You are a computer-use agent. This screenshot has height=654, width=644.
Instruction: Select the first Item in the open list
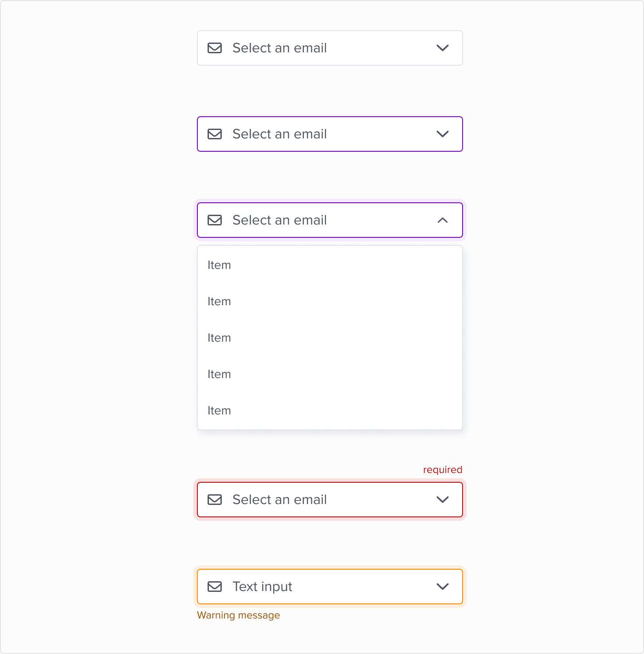click(x=219, y=265)
